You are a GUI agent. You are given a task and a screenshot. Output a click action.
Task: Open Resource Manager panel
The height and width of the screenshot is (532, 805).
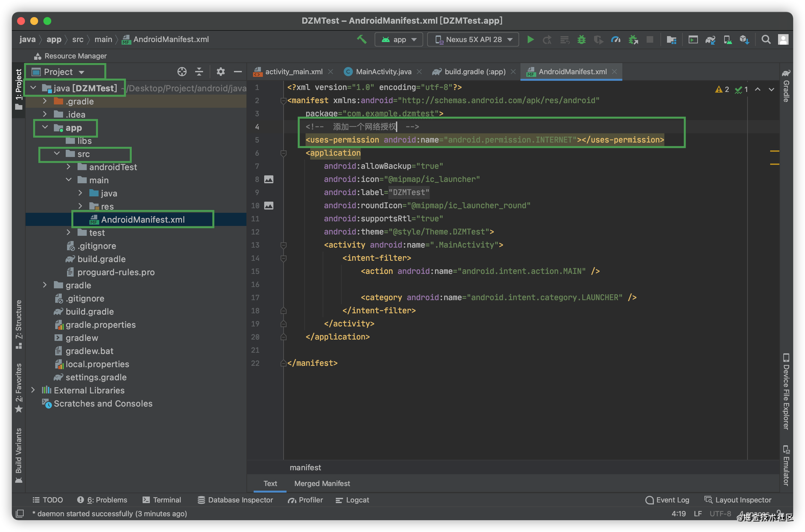pyautogui.click(x=70, y=56)
